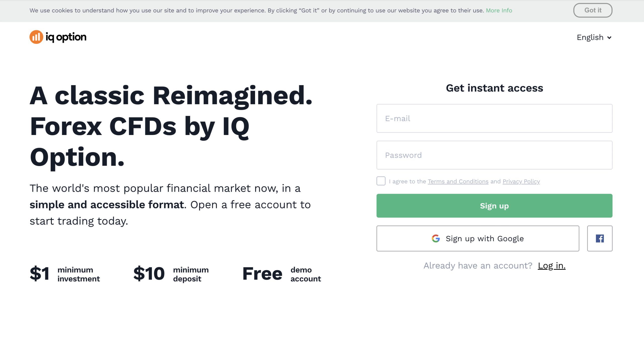Choose Sign up with Google
This screenshot has width=644, height=337.
[x=478, y=238]
